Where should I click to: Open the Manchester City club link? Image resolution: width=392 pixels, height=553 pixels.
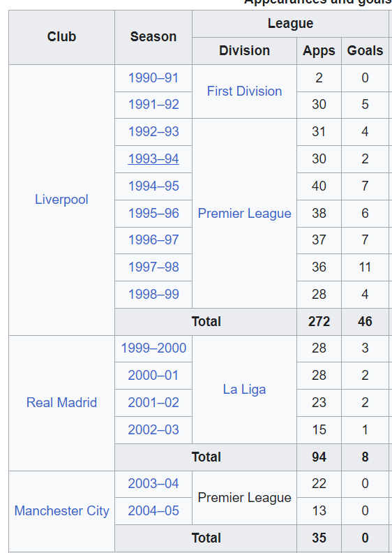pos(61,510)
